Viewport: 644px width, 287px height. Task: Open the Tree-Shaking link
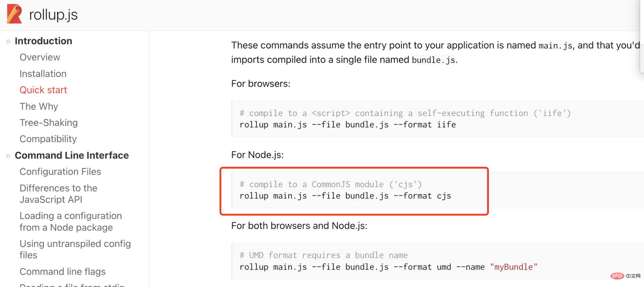click(49, 122)
